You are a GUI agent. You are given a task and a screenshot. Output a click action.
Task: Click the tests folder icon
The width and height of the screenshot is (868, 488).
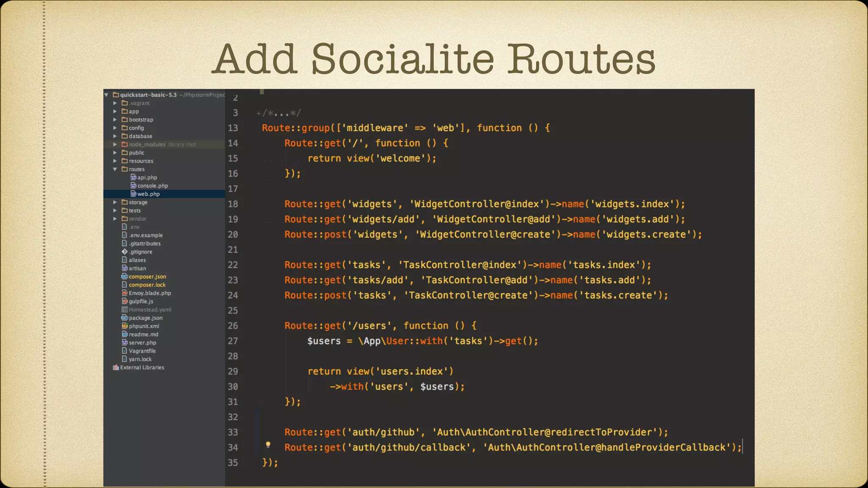(125, 211)
